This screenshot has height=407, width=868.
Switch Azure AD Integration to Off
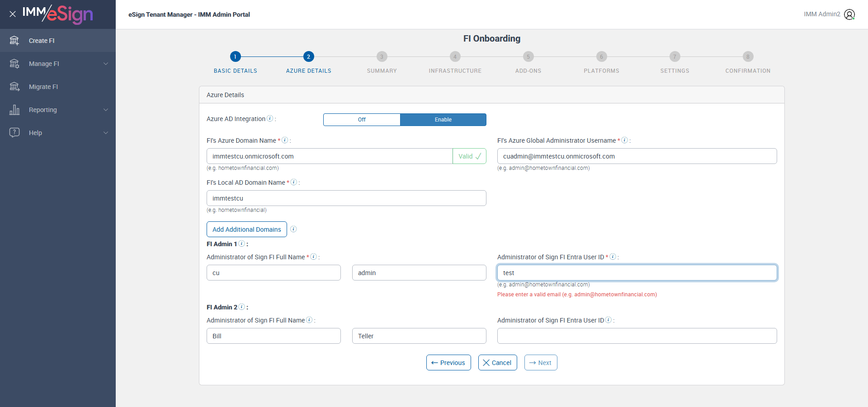pyautogui.click(x=362, y=120)
